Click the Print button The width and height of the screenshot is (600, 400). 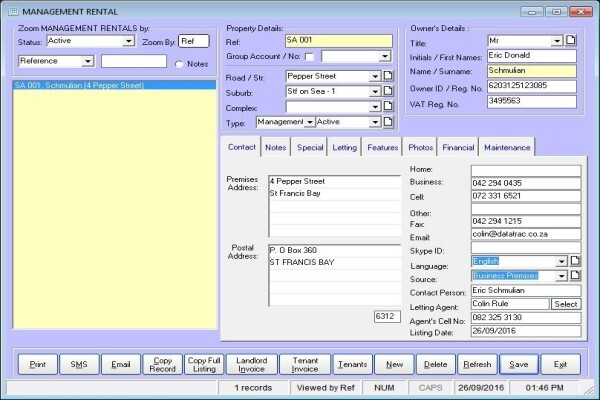tap(38, 364)
